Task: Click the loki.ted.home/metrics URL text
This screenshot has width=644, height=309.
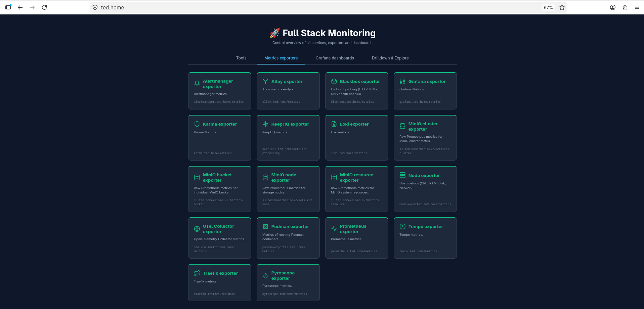Action: 349,153
